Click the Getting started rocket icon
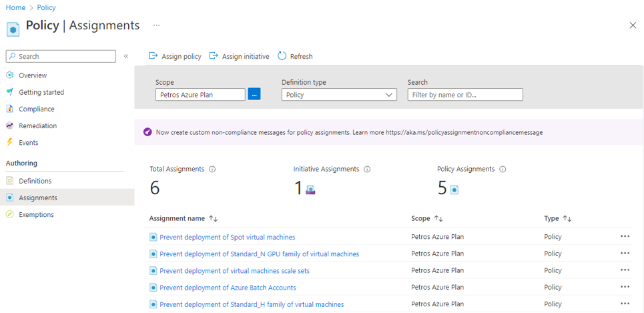 [10, 92]
